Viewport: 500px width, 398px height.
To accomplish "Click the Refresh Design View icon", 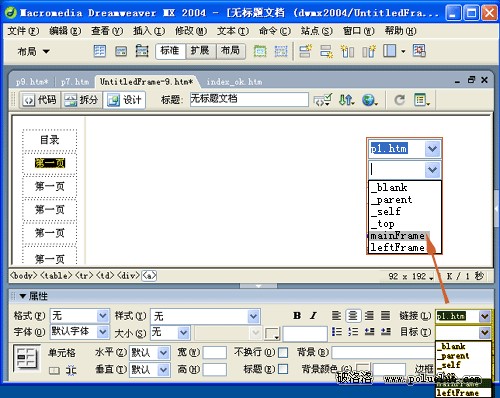I will click(x=399, y=100).
